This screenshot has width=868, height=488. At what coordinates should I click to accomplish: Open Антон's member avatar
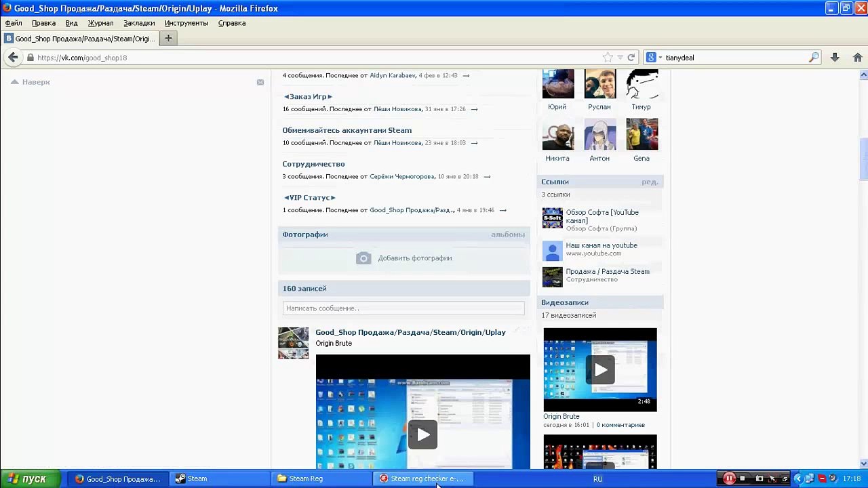pos(600,134)
